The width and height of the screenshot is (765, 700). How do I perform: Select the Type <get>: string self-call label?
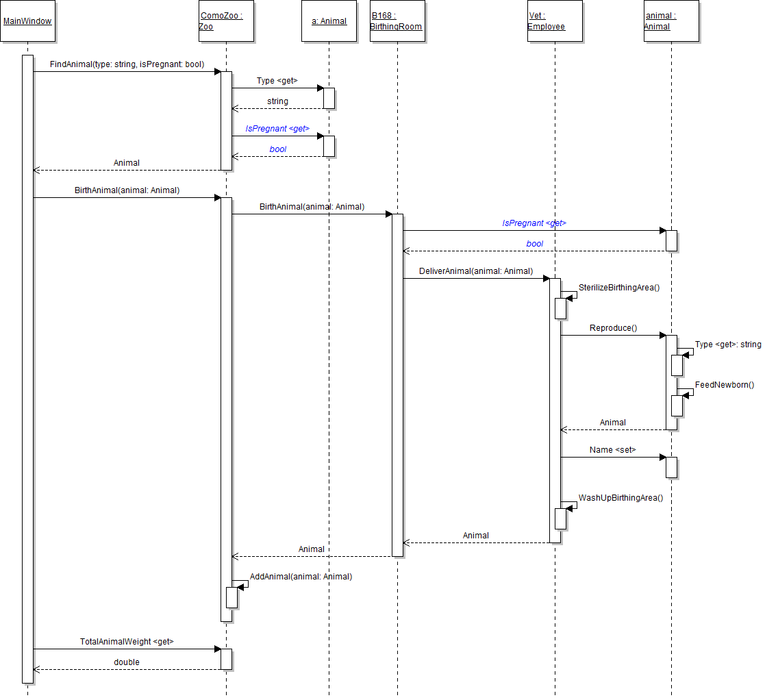727,345
